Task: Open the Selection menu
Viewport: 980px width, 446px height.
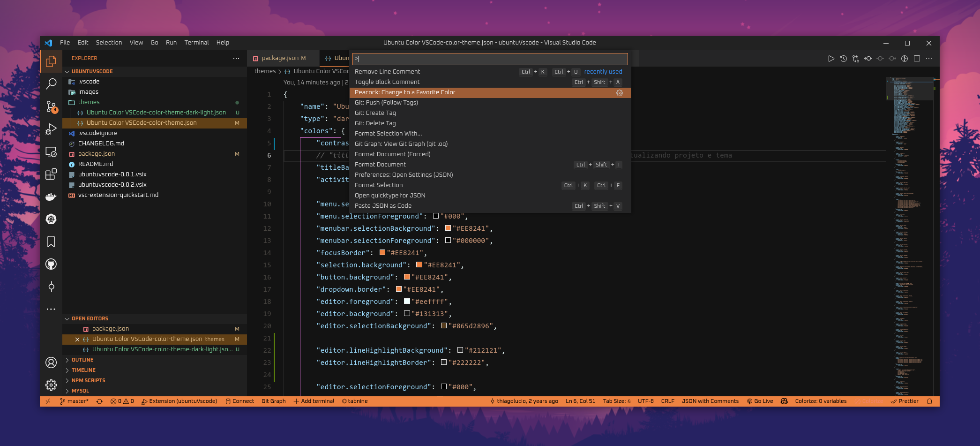Action: (109, 43)
